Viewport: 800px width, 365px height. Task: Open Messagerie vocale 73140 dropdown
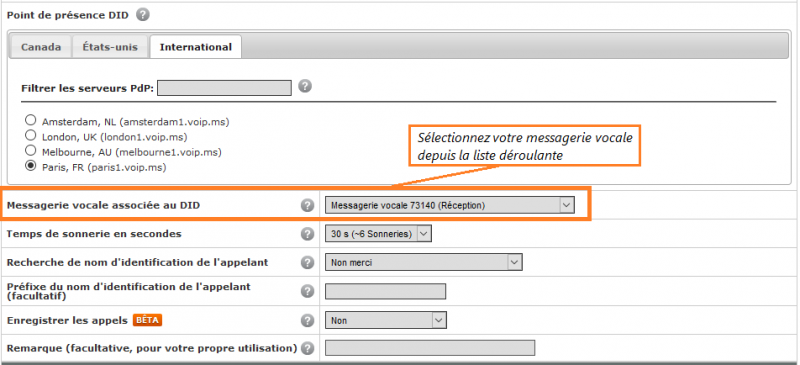click(x=449, y=205)
